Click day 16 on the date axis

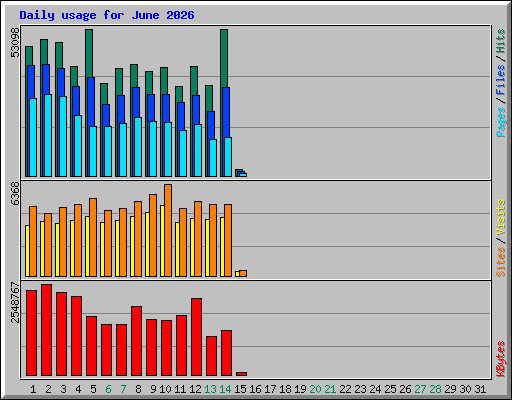255,389
